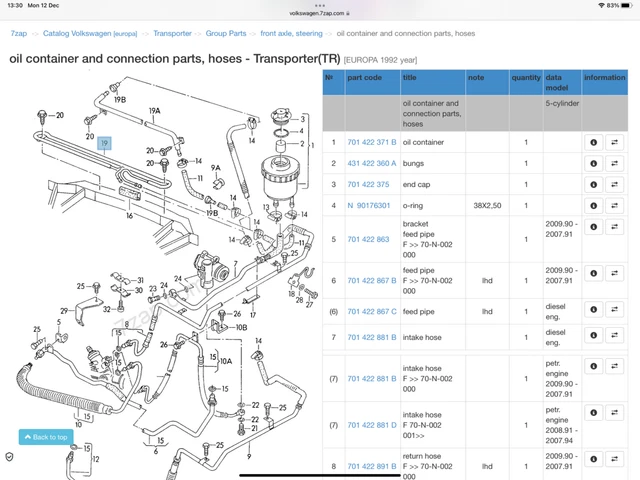The width and height of the screenshot is (640, 480).
Task: Open compare arrows icon for oil container row
Action: pos(614,142)
